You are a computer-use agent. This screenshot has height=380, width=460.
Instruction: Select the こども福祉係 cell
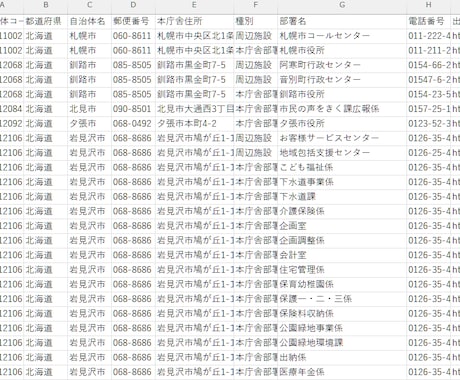[342, 167]
